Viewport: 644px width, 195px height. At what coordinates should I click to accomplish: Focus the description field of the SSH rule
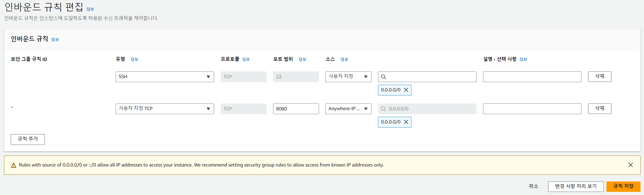tap(532, 77)
